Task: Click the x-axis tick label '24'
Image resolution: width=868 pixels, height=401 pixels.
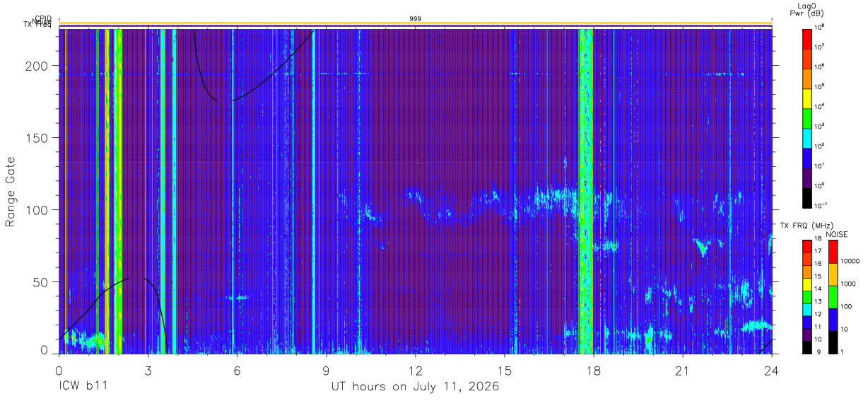Action: [771, 371]
